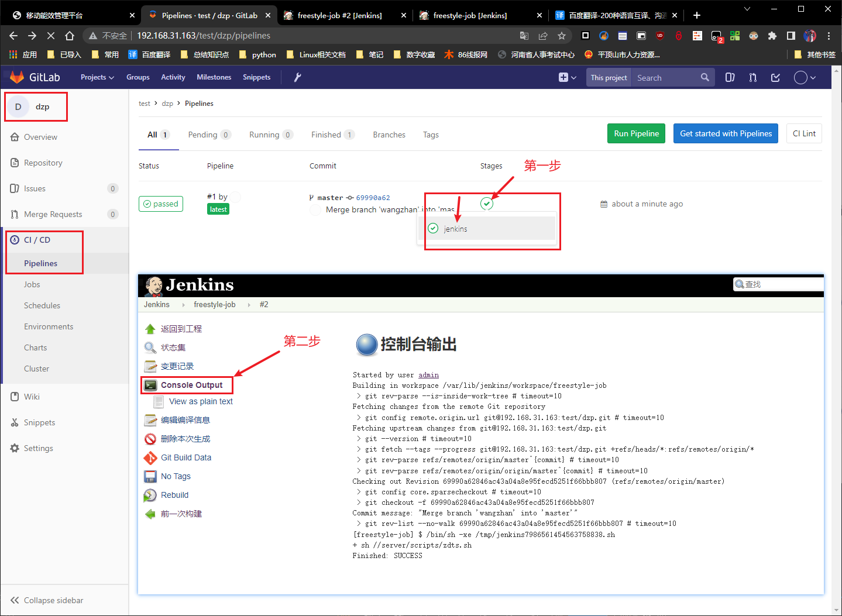Screen dimensions: 842x616
Task: Click the 编辑编译信息 notepad icon
Action: (150, 420)
